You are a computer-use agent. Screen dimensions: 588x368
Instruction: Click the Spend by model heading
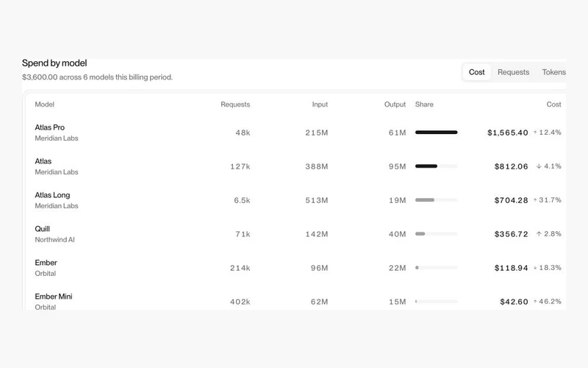tap(54, 63)
